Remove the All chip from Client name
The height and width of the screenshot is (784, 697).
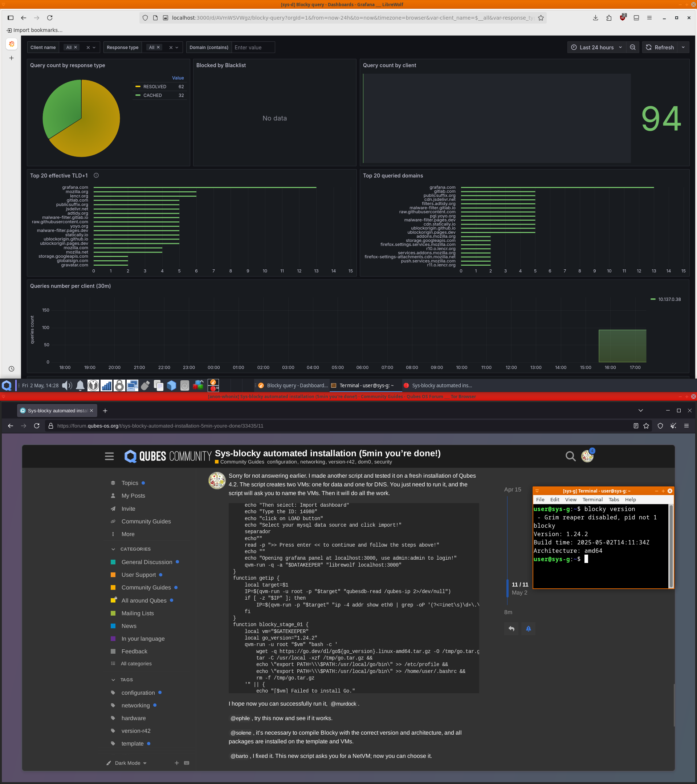click(76, 47)
